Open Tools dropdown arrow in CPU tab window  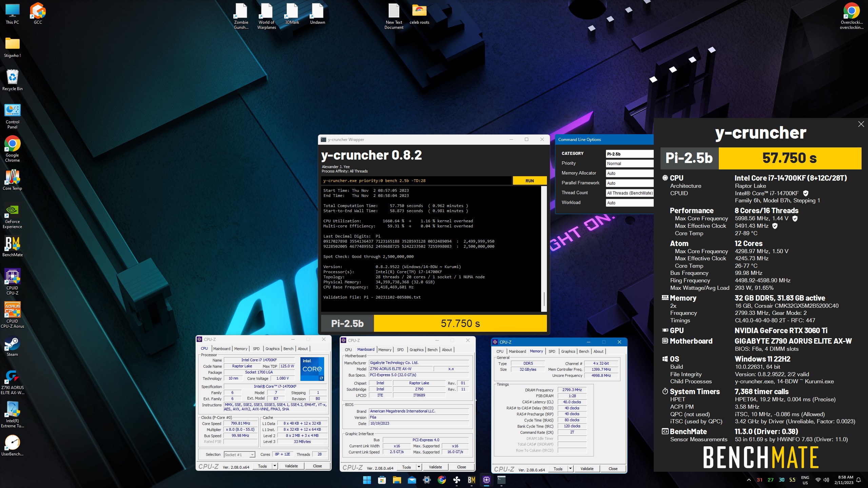tap(275, 466)
